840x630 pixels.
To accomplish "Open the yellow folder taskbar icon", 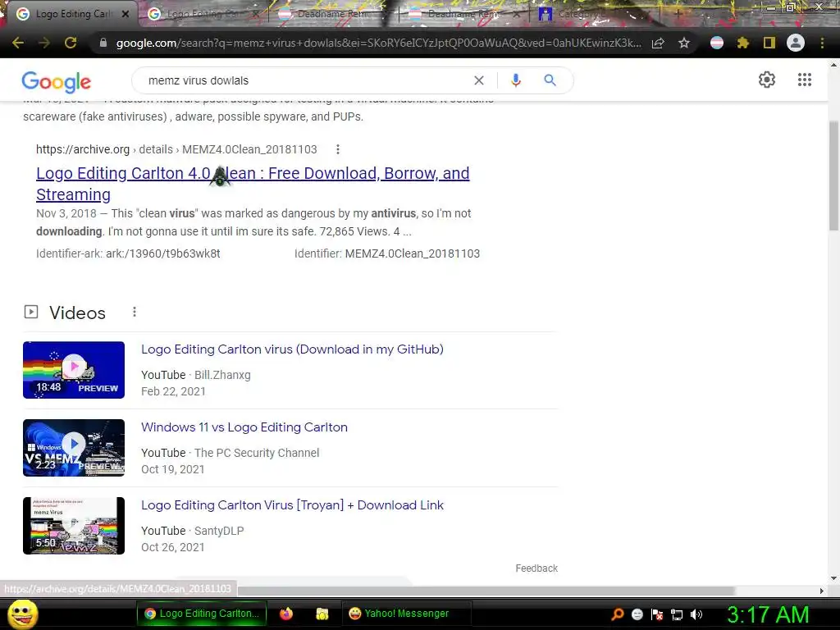I will [x=322, y=614].
